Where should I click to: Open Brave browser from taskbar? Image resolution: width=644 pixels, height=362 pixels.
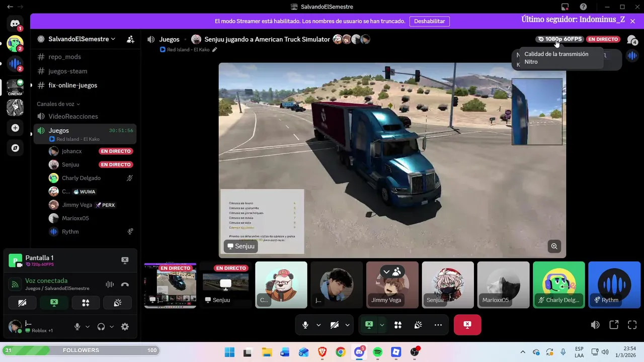[322, 352]
